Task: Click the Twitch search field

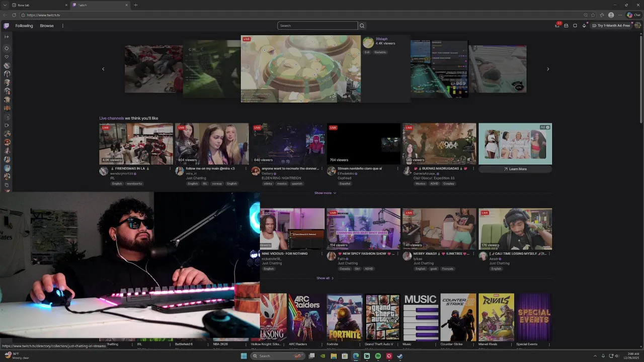Action: click(x=317, y=26)
